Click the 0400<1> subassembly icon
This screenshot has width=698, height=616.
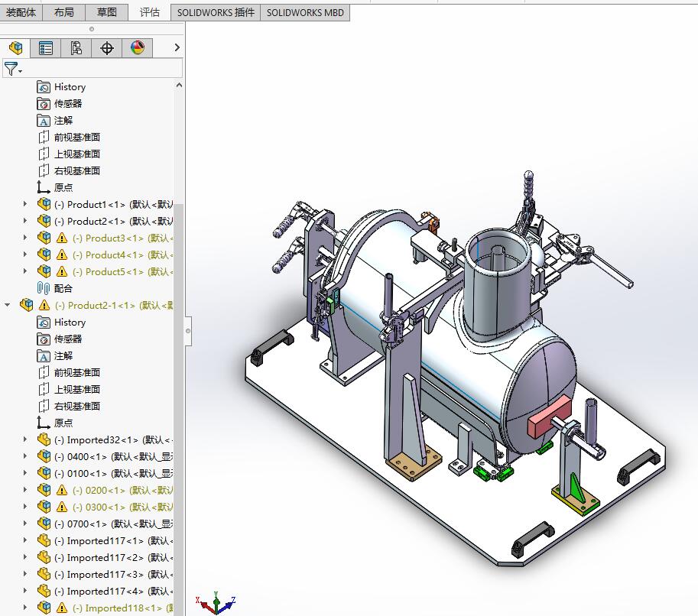pyautogui.click(x=44, y=457)
